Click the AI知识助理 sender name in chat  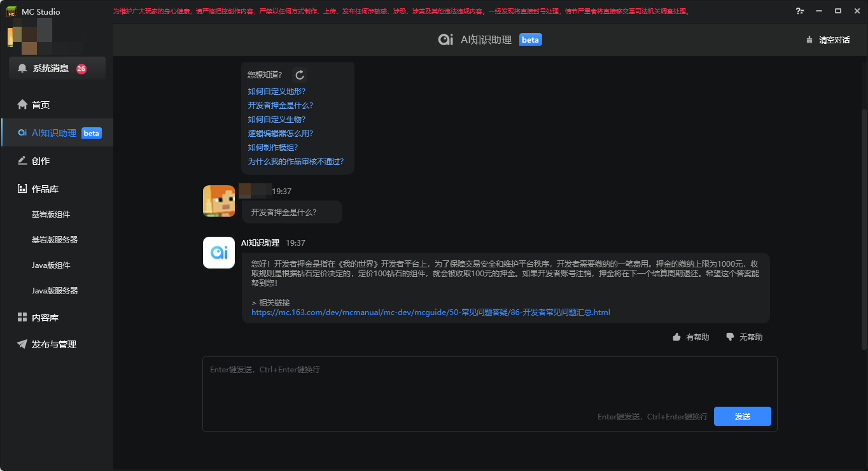coord(260,243)
